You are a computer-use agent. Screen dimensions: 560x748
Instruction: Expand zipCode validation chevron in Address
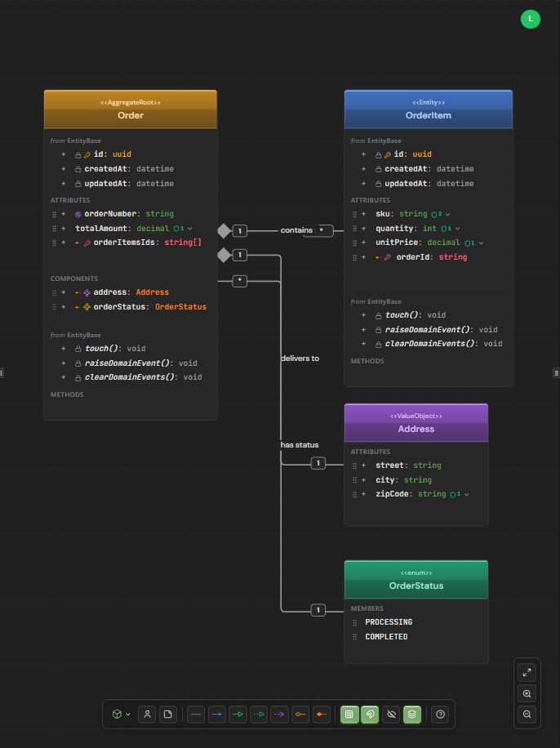pos(469,494)
